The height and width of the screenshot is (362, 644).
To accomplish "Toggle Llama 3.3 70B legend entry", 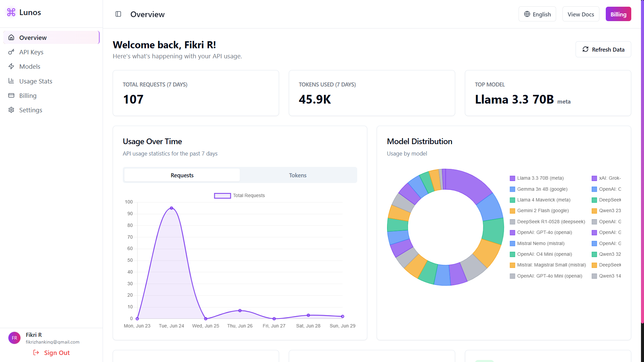I will (x=537, y=178).
